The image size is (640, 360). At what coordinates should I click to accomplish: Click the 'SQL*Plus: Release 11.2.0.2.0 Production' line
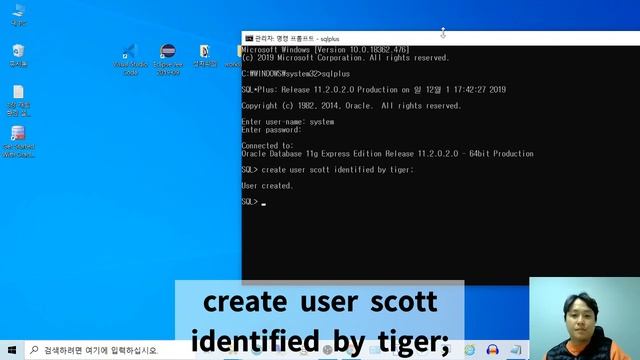tap(373, 90)
